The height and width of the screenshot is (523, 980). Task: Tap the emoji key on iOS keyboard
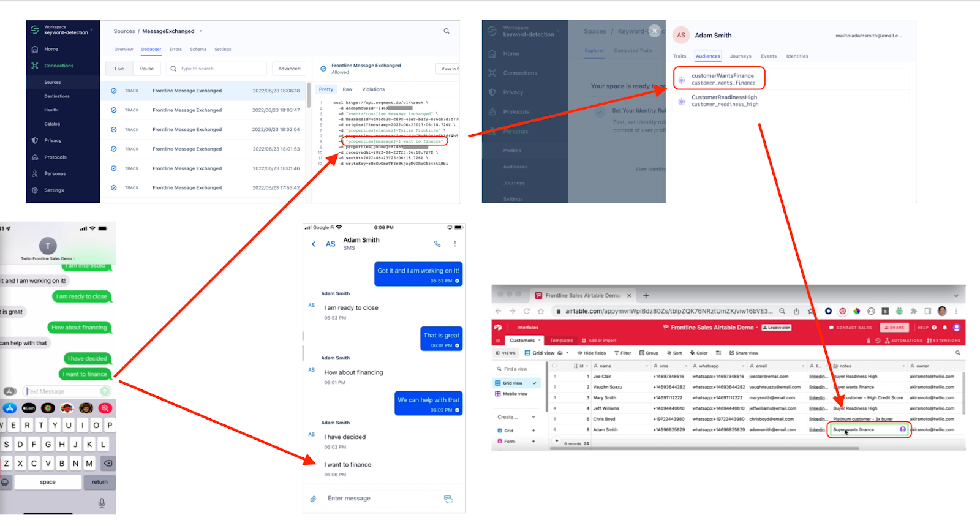click(x=5, y=482)
